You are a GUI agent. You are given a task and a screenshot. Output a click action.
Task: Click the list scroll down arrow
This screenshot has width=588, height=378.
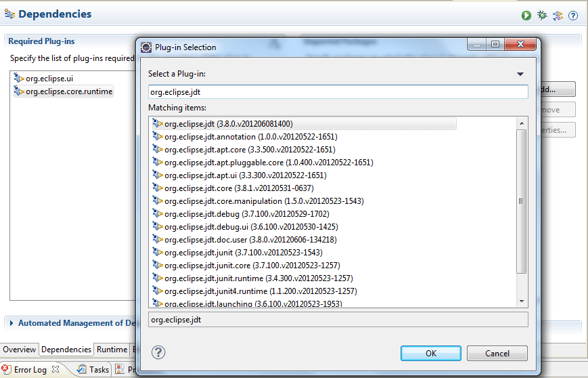[521, 301]
